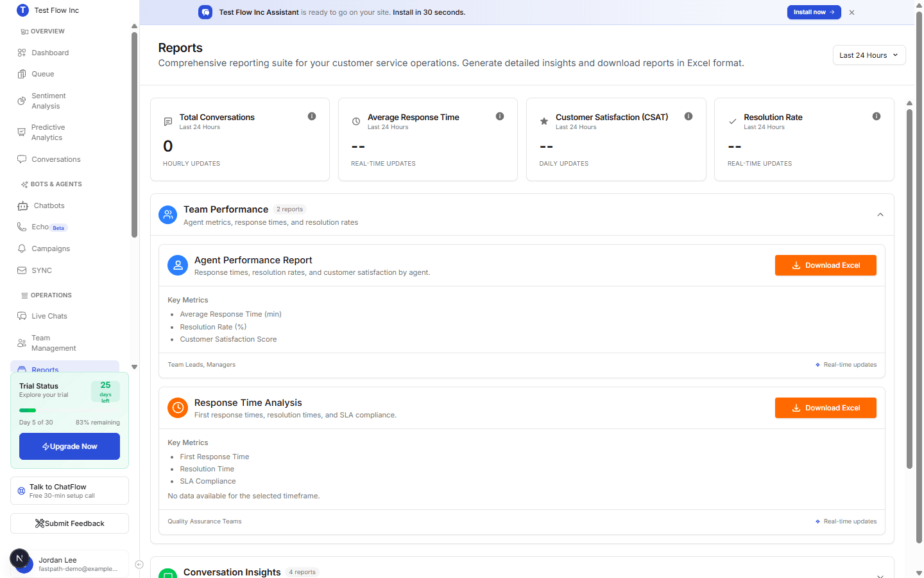Image resolution: width=924 pixels, height=578 pixels.
Task: Show info for Average Response Time card
Action: click(500, 116)
